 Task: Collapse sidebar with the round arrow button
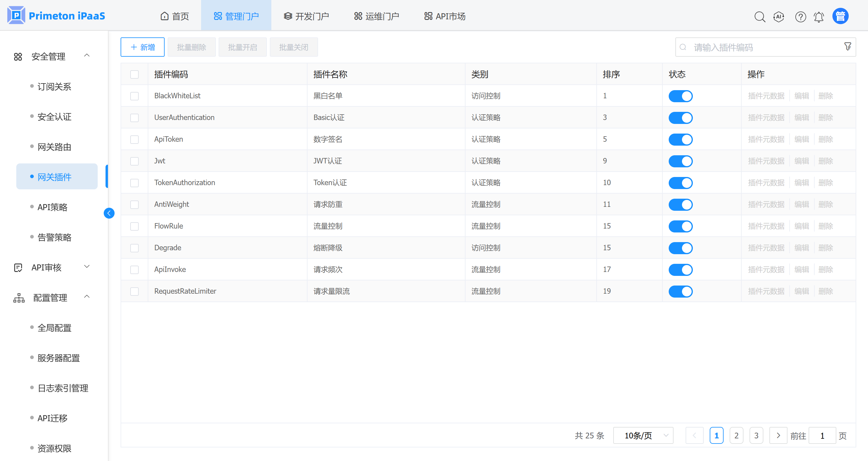tap(109, 213)
